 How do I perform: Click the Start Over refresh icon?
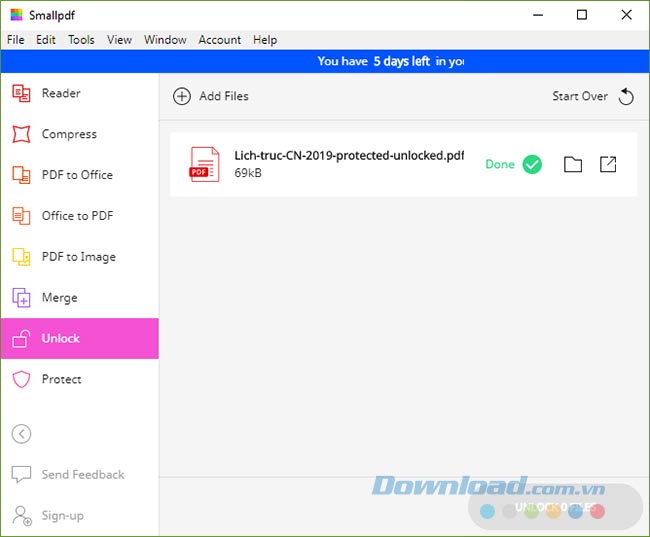(626, 96)
